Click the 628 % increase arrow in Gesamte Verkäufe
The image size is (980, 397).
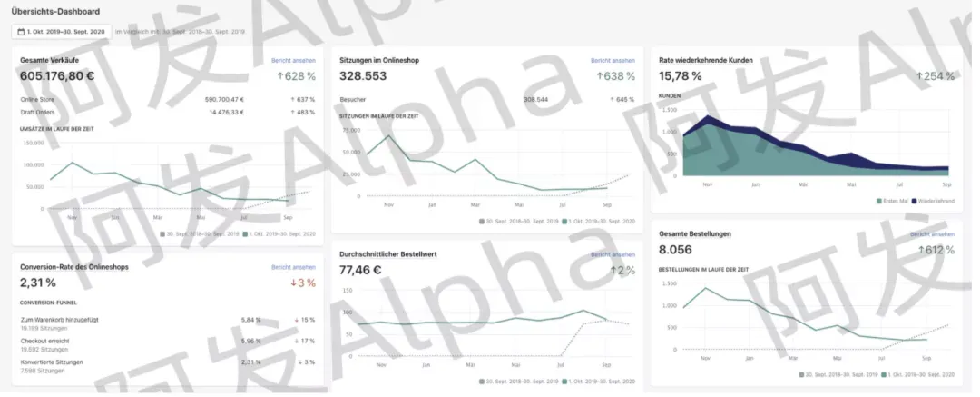(x=280, y=76)
